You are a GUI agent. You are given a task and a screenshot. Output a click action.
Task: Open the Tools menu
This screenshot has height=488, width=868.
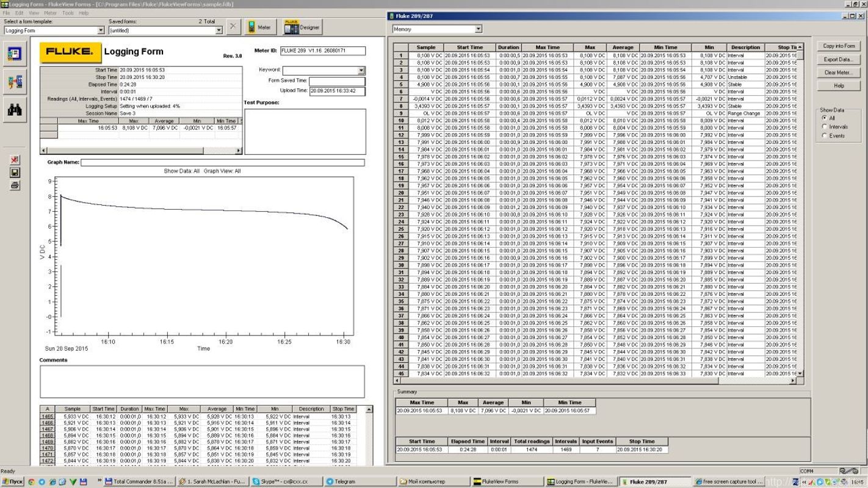(68, 13)
